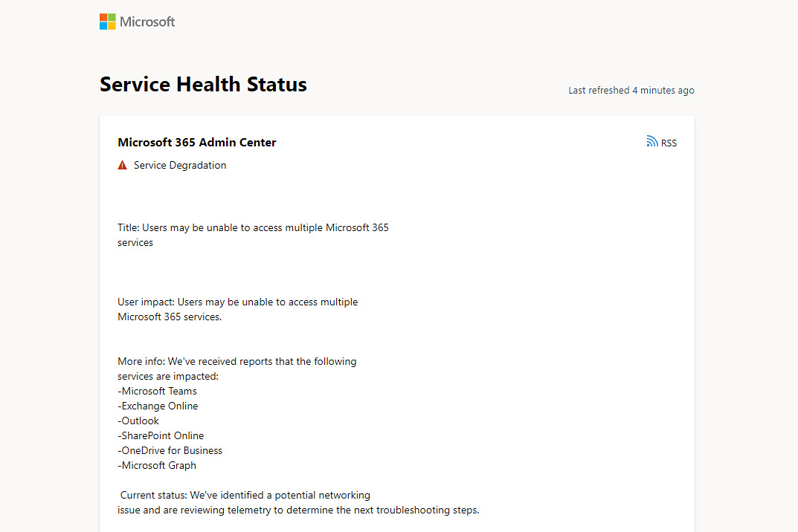The height and width of the screenshot is (532, 798).
Task: Click the red Service Degradation warning triangle
Action: [122, 165]
